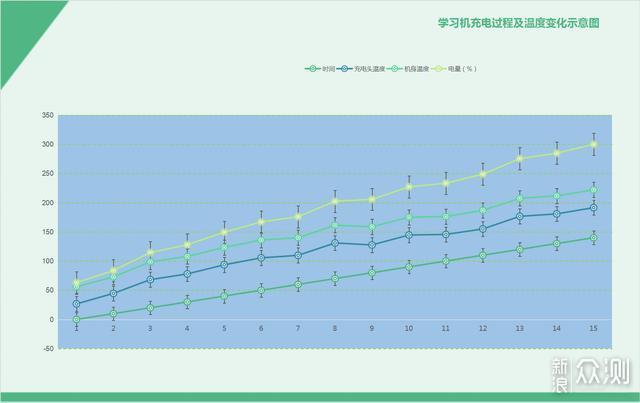Image resolution: width=640 pixels, height=403 pixels.
Task: Click the 机身温度 legend marker icon
Action: tap(396, 69)
